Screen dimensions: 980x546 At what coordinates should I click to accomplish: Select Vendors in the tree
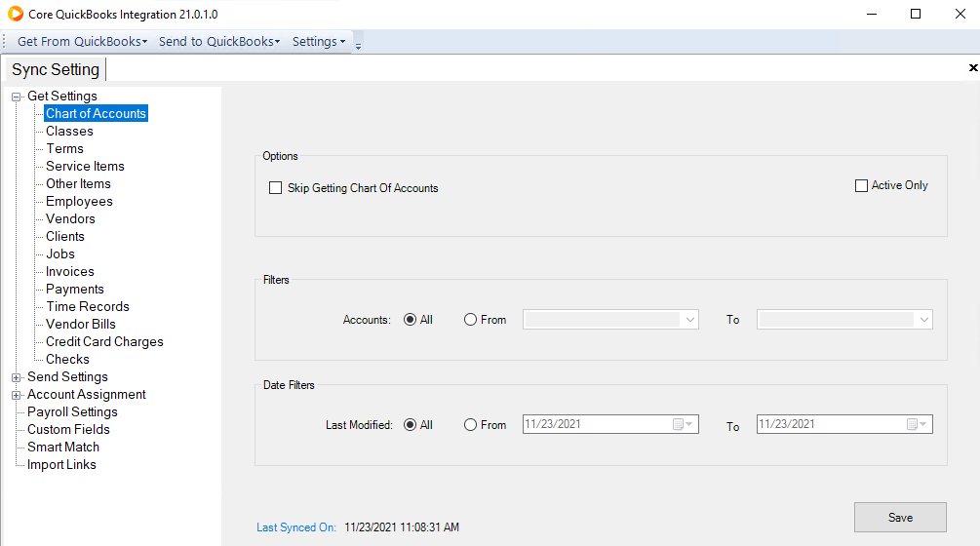(x=70, y=218)
